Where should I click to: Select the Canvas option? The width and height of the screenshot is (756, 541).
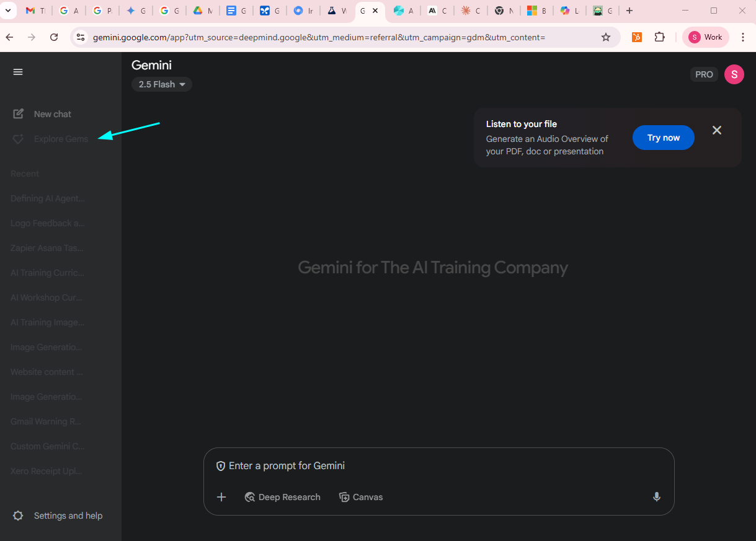click(x=361, y=497)
